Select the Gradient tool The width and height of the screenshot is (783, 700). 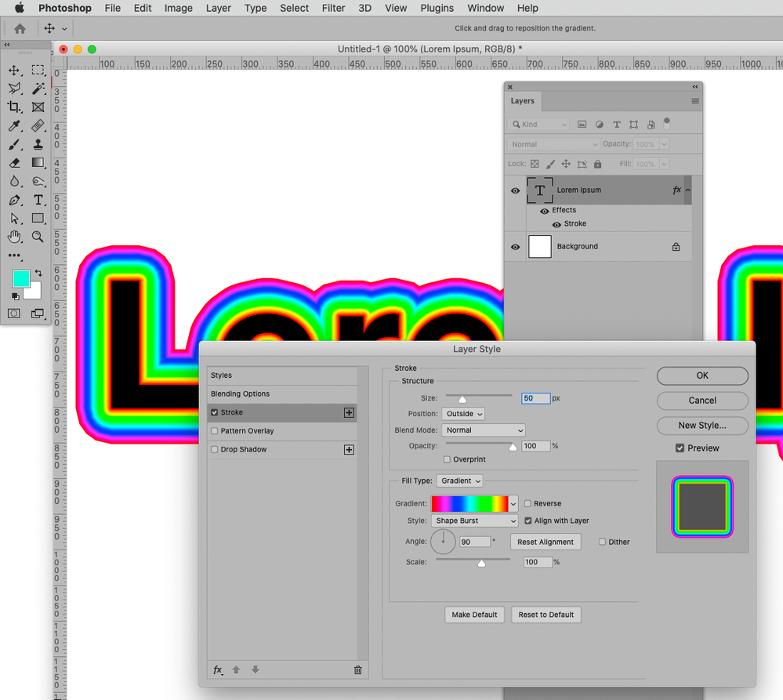[37, 162]
